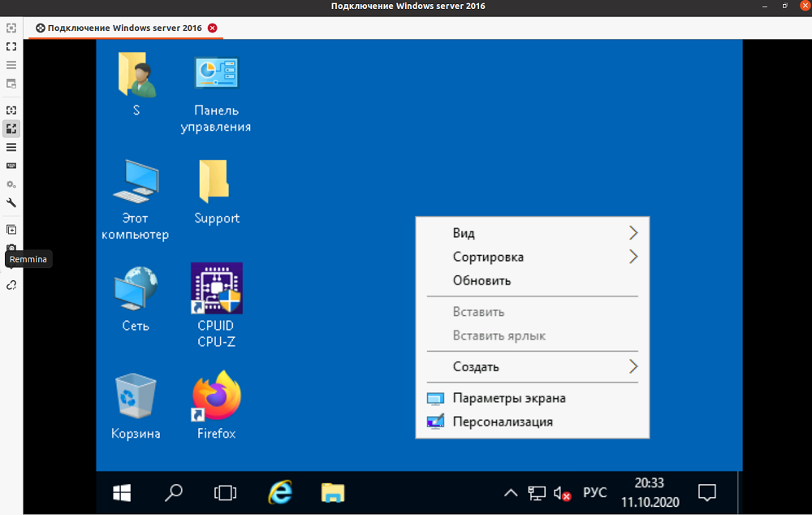Screen dimensions: 812x515
Task: Open Параметры экрана display settings
Action: 508,398
